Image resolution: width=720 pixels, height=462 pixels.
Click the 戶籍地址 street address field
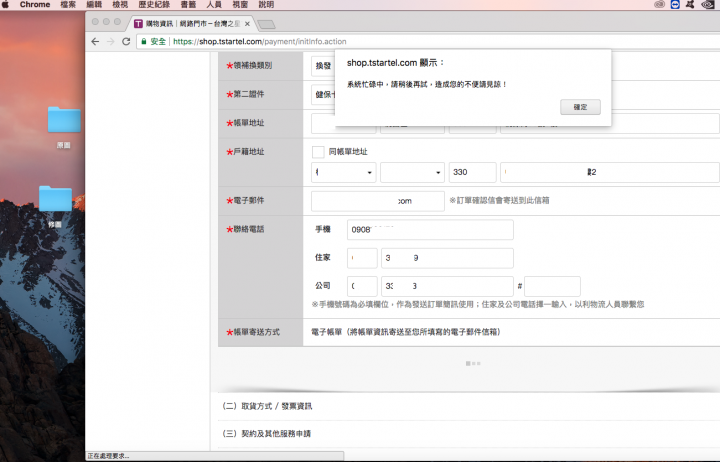pos(610,172)
